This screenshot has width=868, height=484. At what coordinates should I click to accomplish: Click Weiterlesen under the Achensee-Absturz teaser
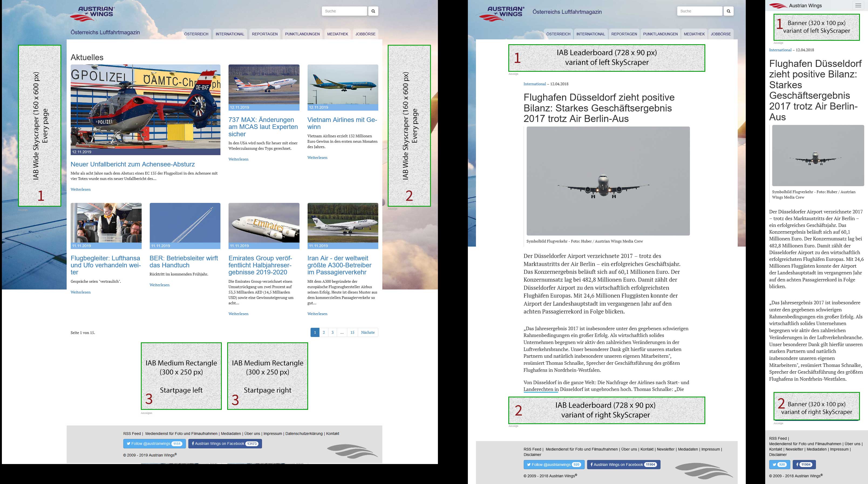(x=80, y=190)
